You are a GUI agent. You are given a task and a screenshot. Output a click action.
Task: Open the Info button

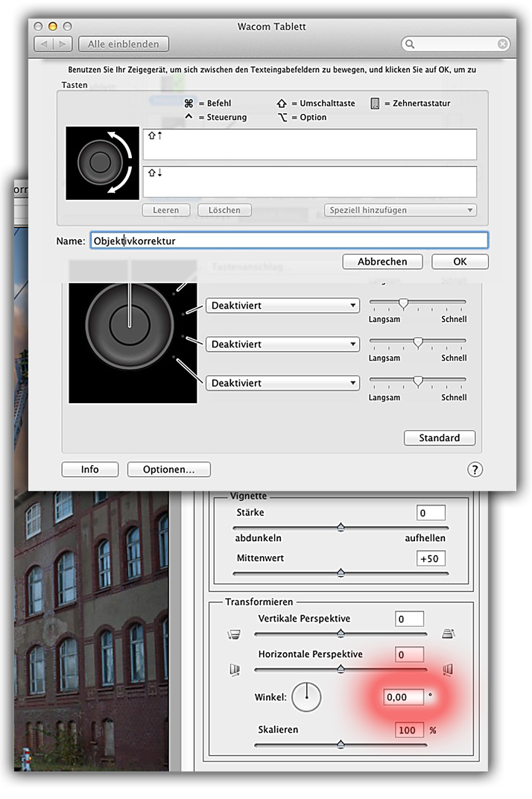click(90, 470)
